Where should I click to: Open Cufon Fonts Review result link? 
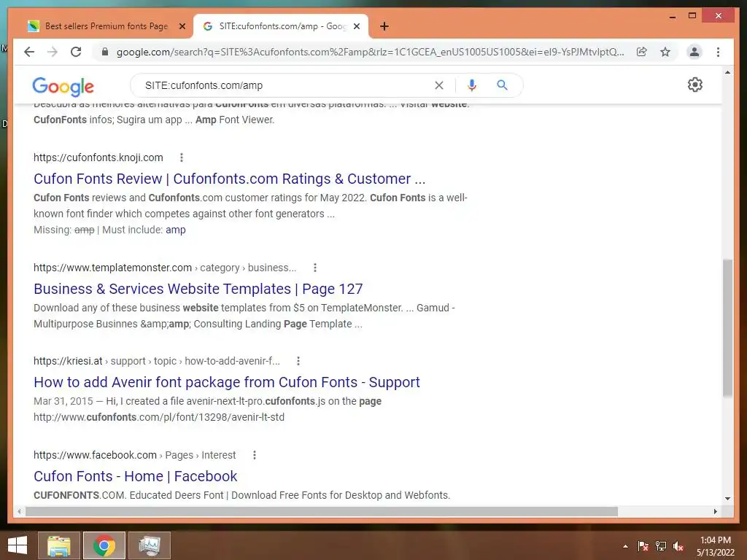click(x=230, y=179)
